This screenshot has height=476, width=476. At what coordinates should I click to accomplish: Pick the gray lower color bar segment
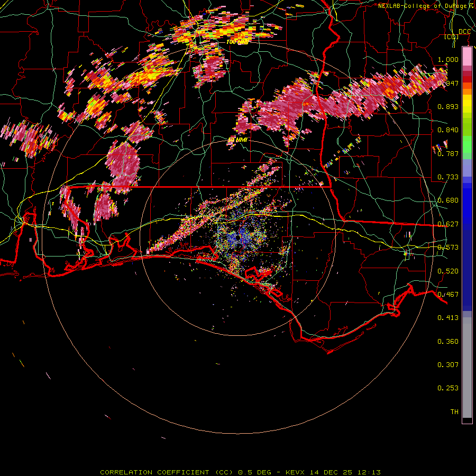click(467, 368)
